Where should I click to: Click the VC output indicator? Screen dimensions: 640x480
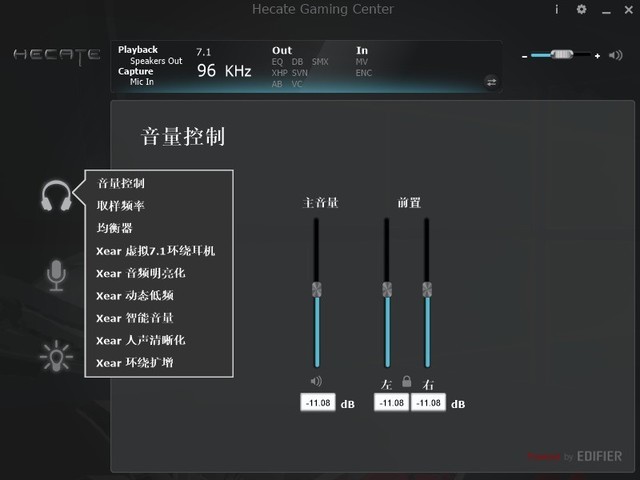coord(297,84)
